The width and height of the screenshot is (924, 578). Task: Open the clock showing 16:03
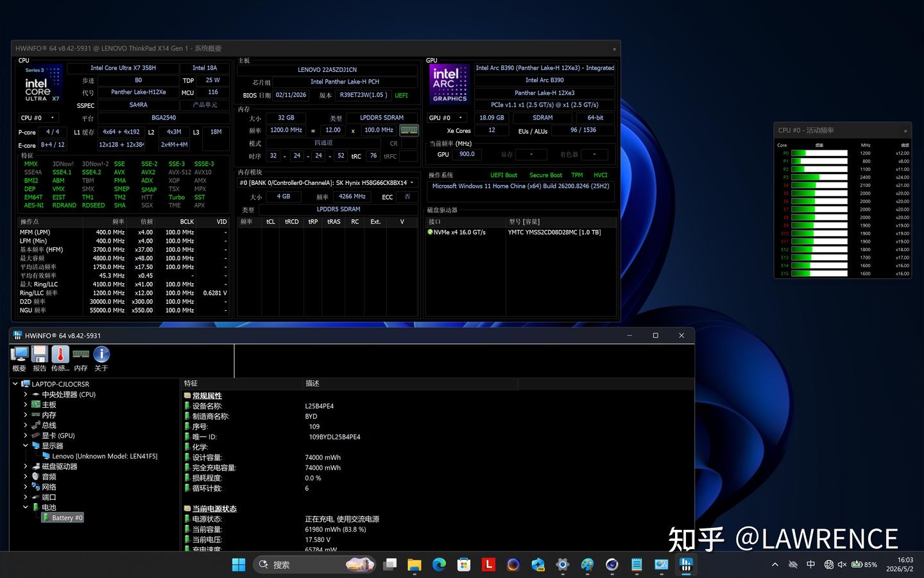(x=900, y=565)
